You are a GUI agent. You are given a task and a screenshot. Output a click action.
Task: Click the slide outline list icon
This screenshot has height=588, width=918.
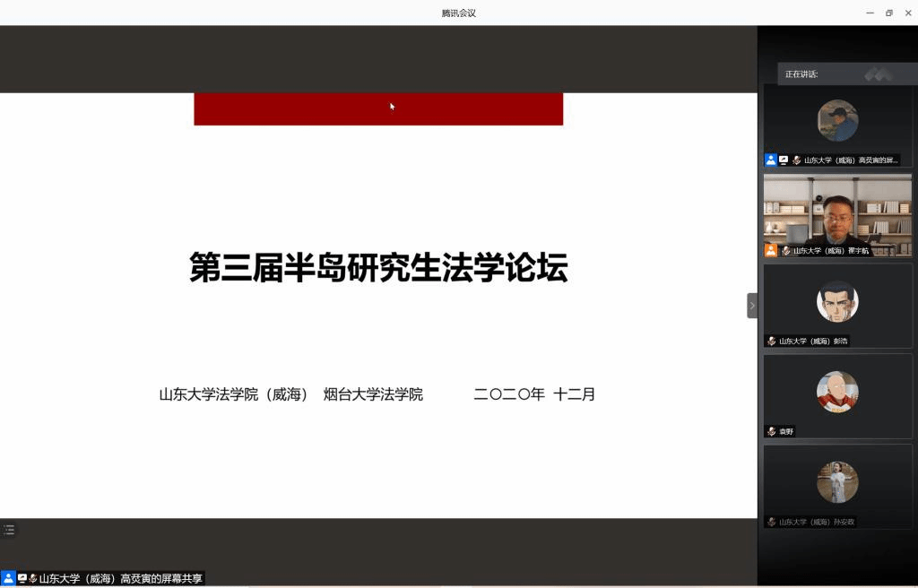(x=9, y=530)
